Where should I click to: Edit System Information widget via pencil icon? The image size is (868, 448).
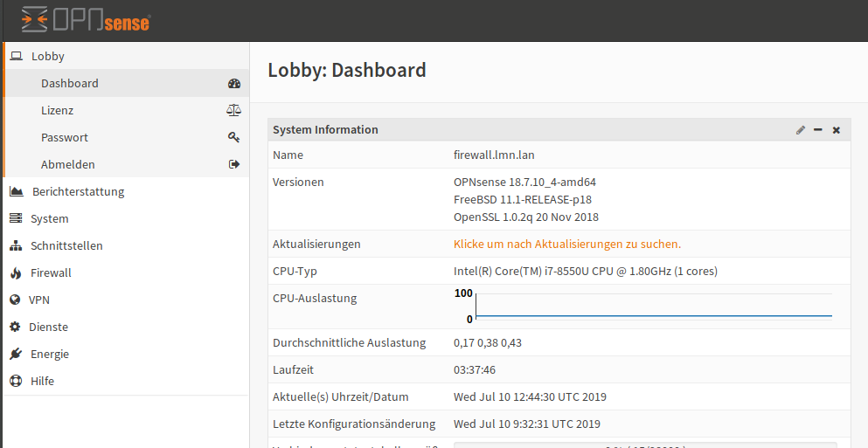(x=801, y=130)
